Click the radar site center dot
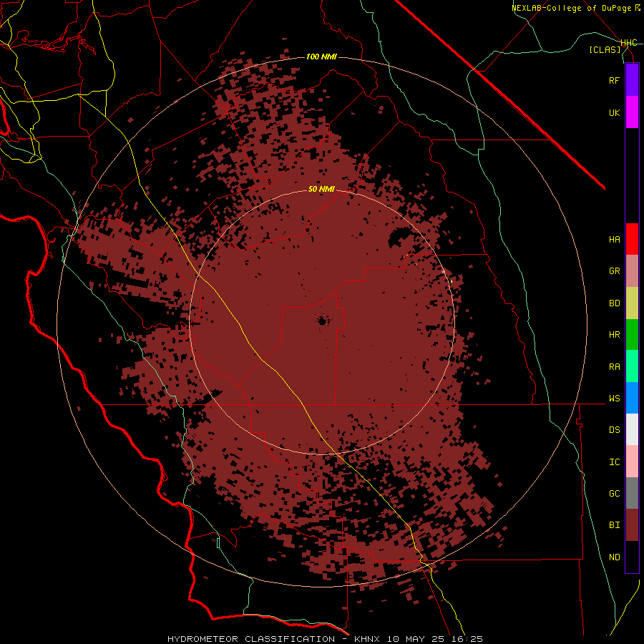This screenshot has height=644, width=644. click(x=323, y=321)
